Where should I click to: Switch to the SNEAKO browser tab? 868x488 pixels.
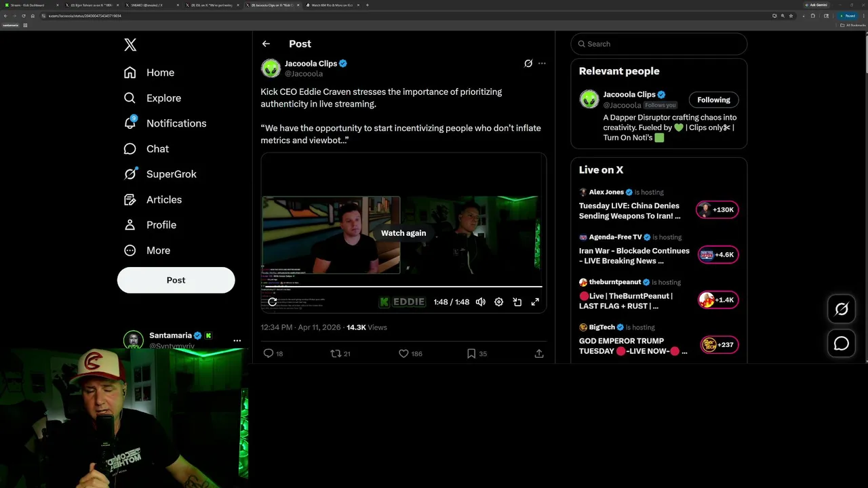(151, 5)
